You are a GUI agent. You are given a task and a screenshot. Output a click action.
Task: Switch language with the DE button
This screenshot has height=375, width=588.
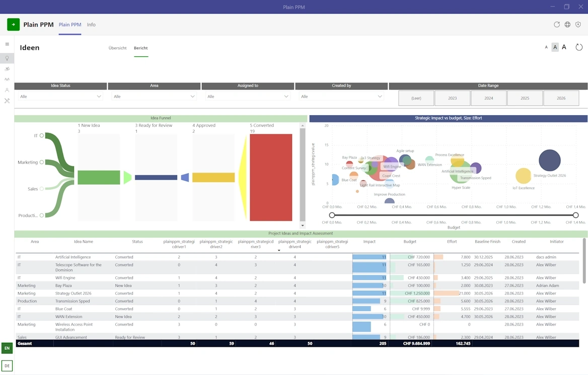(x=7, y=366)
